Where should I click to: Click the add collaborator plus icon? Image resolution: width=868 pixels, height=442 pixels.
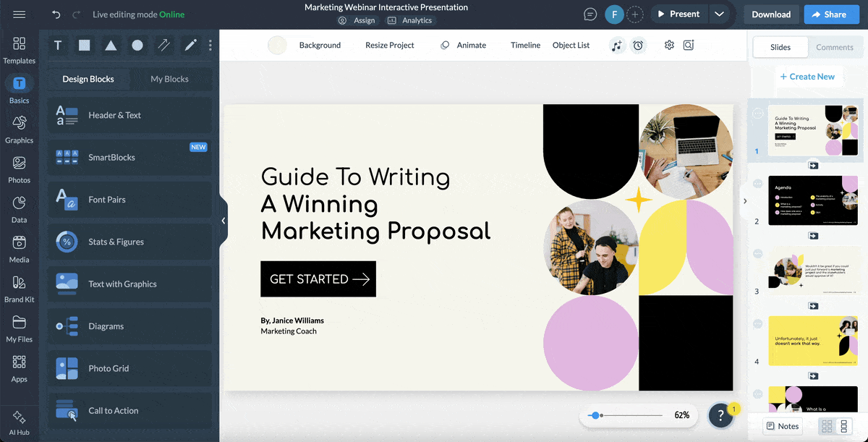pos(635,14)
